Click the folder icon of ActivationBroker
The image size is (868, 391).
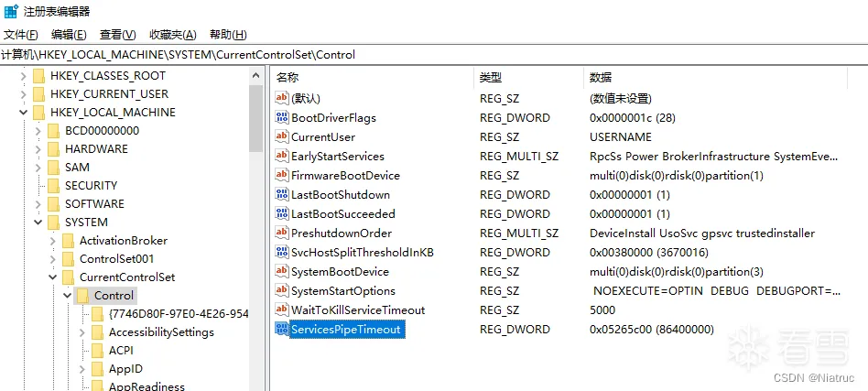click(68, 240)
